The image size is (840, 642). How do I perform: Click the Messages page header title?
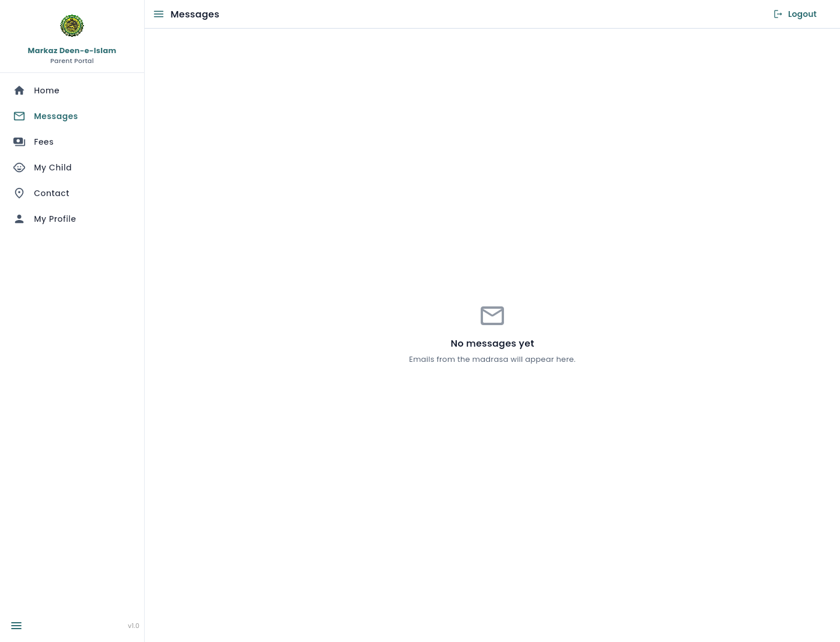(195, 15)
